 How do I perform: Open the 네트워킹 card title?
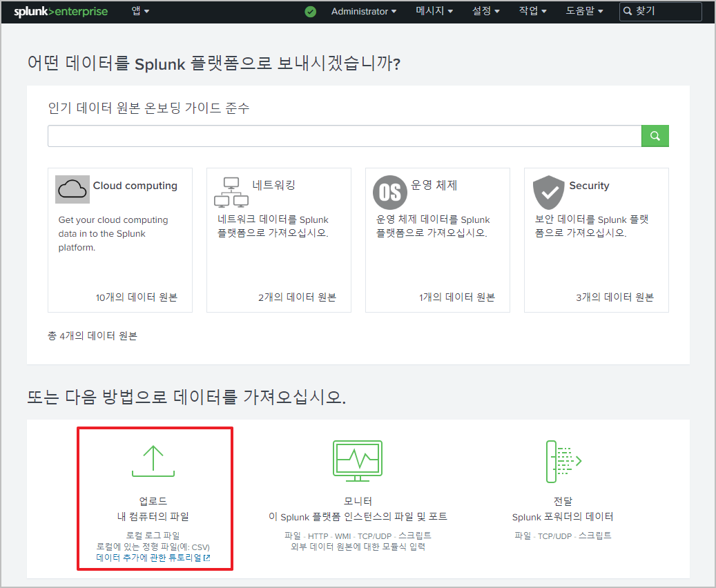click(273, 185)
